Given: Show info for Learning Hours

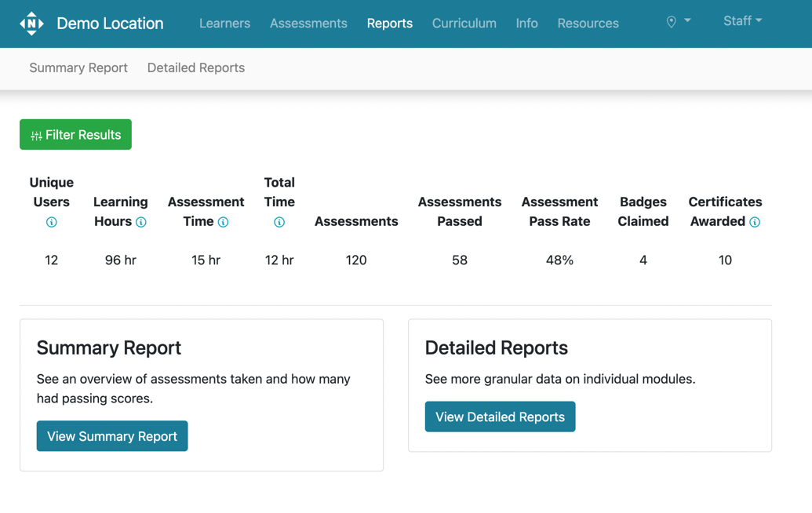Looking at the screenshot, I should 141,222.
